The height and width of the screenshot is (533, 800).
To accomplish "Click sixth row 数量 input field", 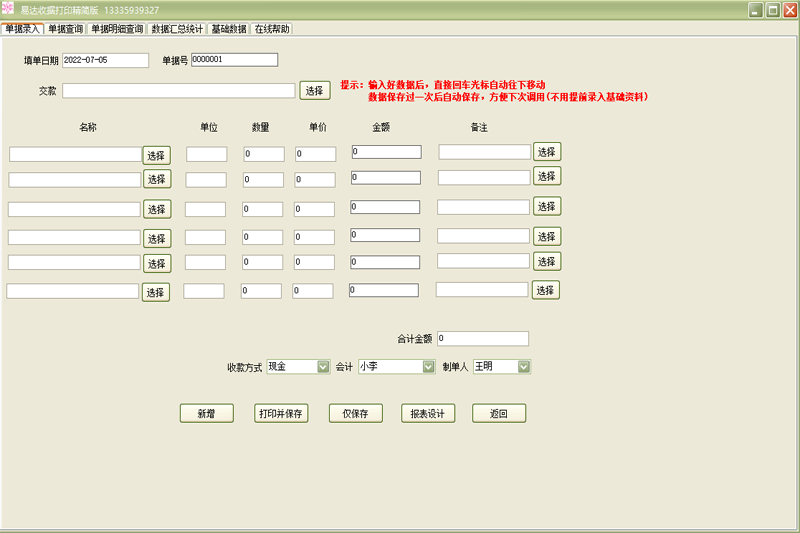I will click(x=261, y=291).
